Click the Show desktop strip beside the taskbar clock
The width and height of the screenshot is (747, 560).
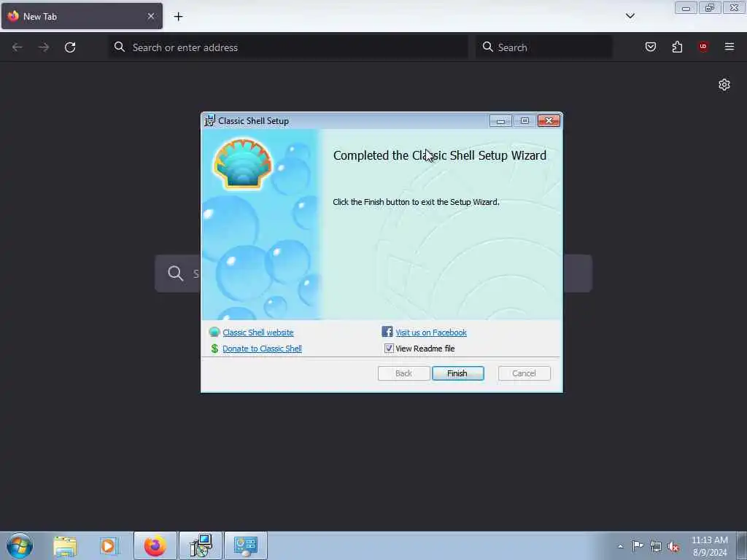741,545
